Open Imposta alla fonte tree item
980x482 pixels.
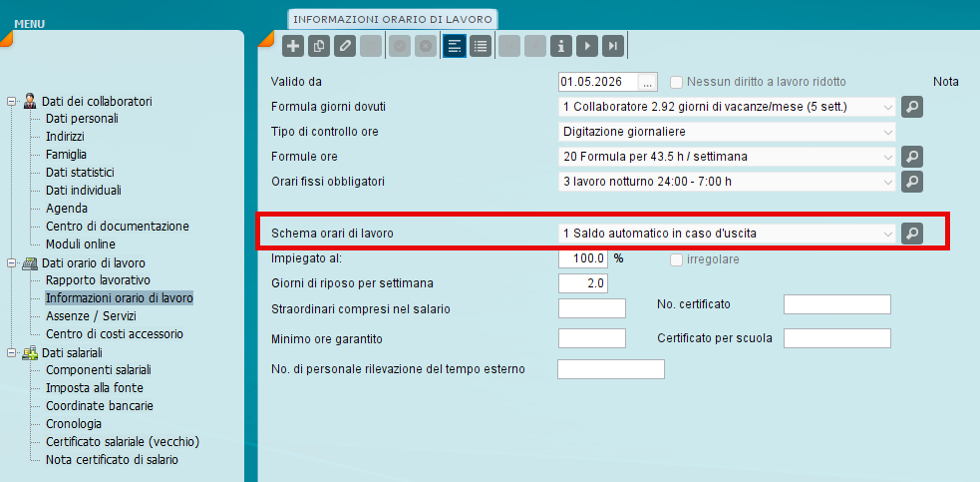(x=95, y=388)
